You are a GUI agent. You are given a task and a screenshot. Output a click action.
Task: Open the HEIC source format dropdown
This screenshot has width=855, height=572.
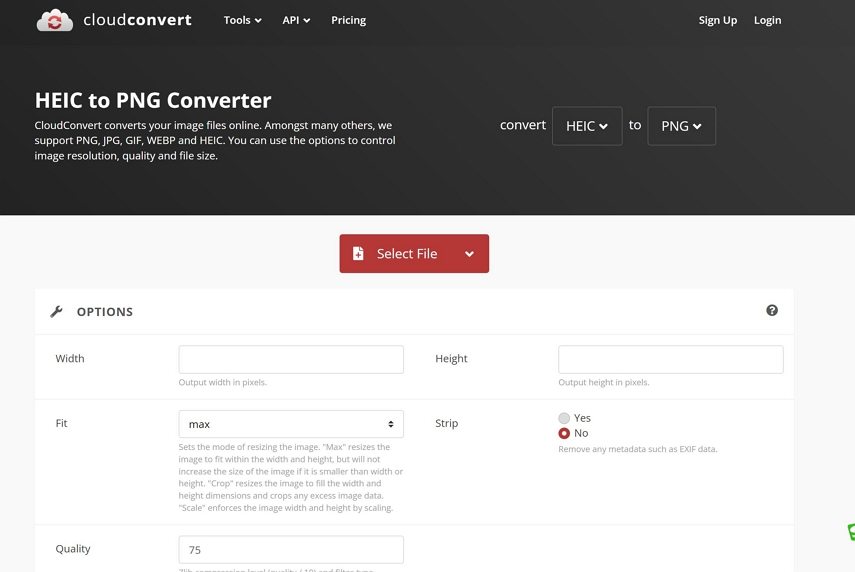(x=587, y=126)
